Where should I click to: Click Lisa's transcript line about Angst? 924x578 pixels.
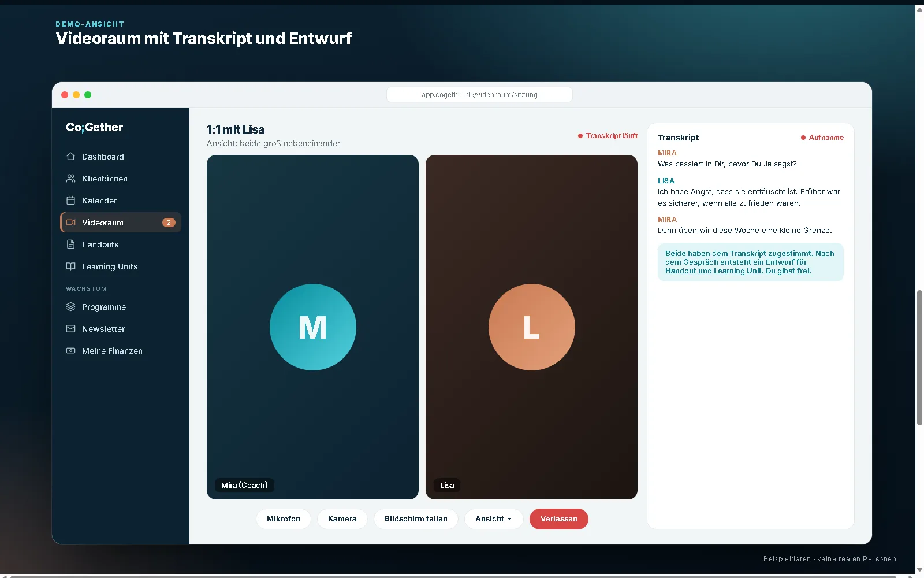click(749, 198)
